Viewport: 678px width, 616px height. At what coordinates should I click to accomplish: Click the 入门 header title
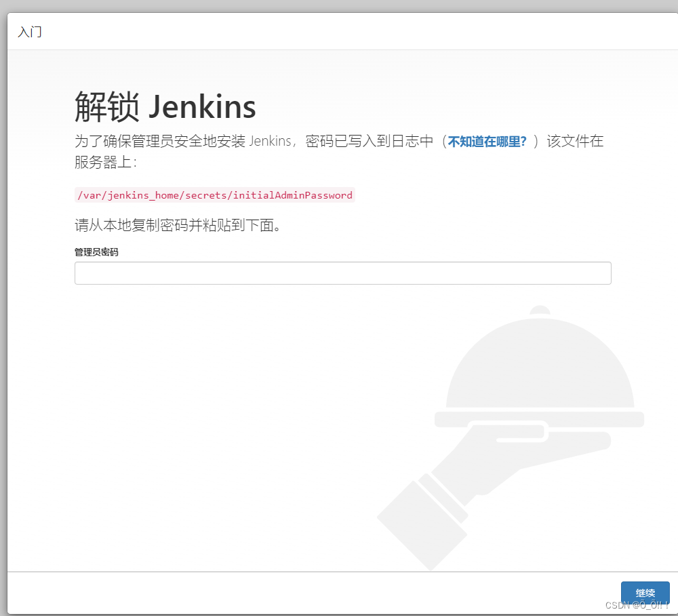point(30,32)
